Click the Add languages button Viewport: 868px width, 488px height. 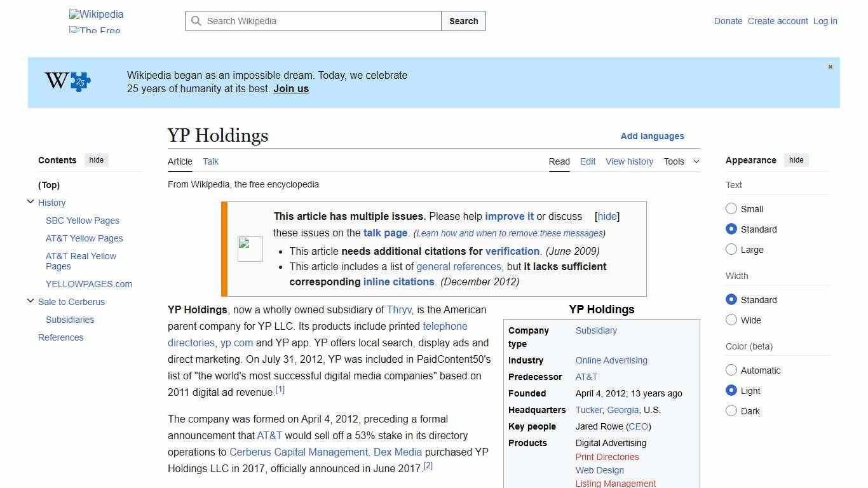[x=653, y=136]
